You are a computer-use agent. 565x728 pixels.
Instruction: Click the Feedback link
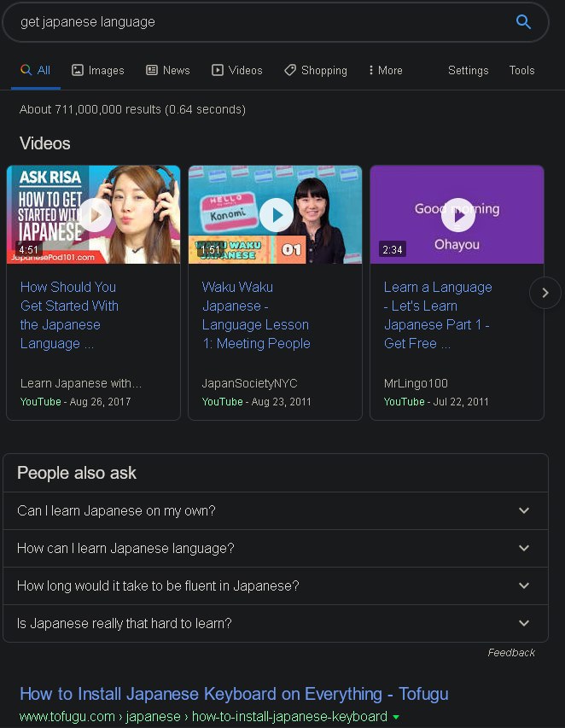coord(511,653)
